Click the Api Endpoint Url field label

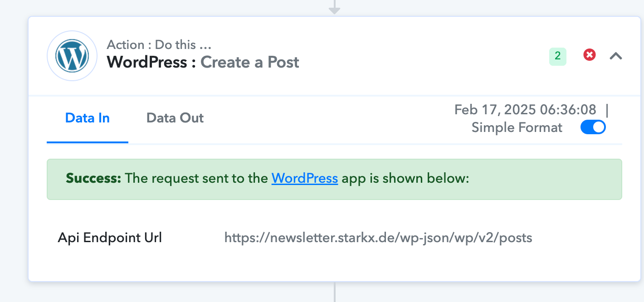pyautogui.click(x=110, y=238)
